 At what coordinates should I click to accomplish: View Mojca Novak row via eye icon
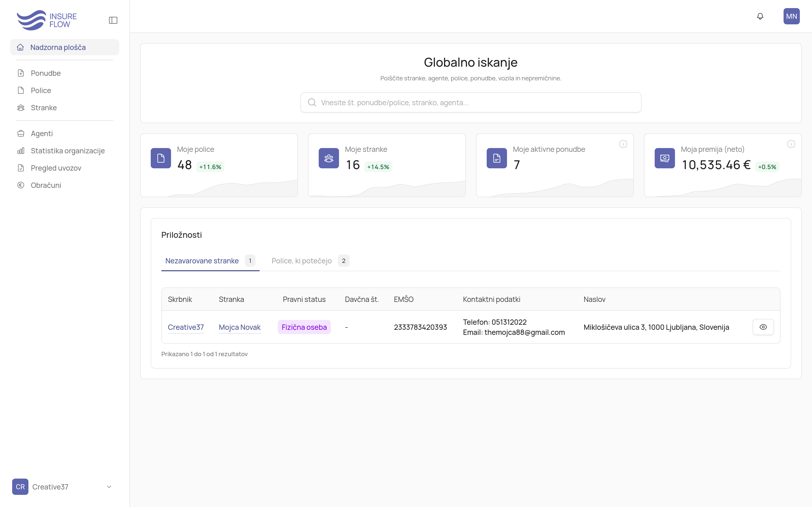point(763,327)
